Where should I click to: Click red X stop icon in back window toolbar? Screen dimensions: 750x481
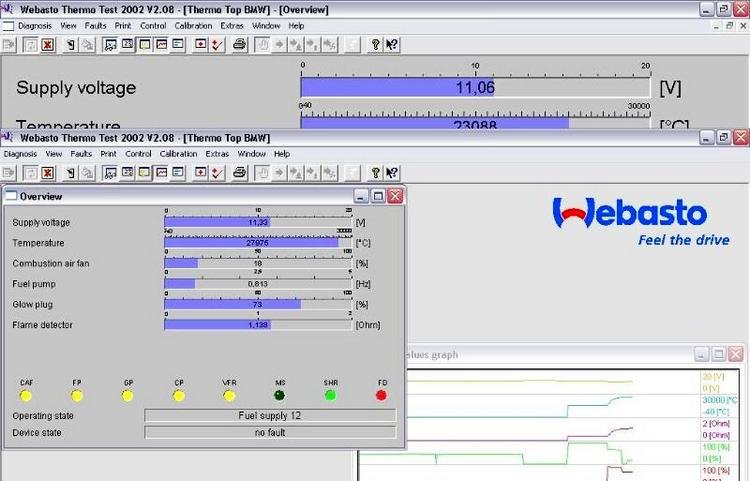47,45
